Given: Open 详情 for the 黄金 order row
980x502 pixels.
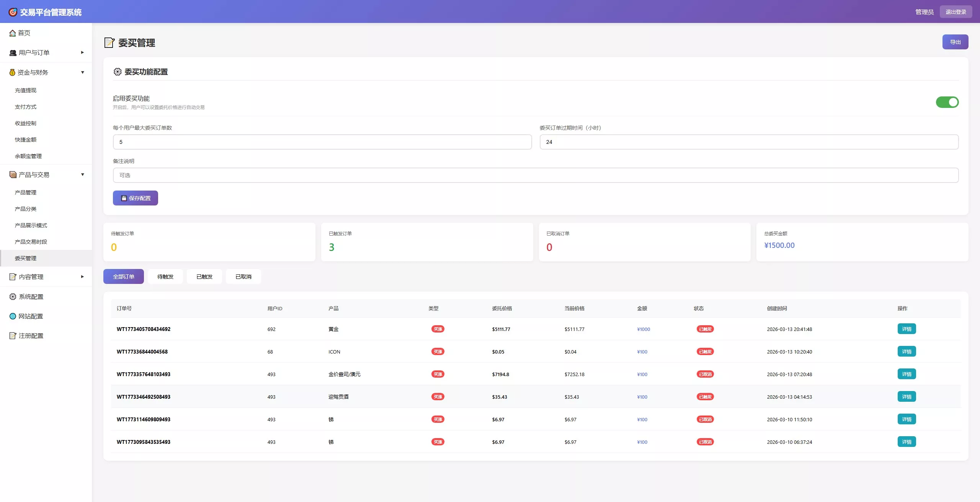Looking at the screenshot, I should click(906, 329).
